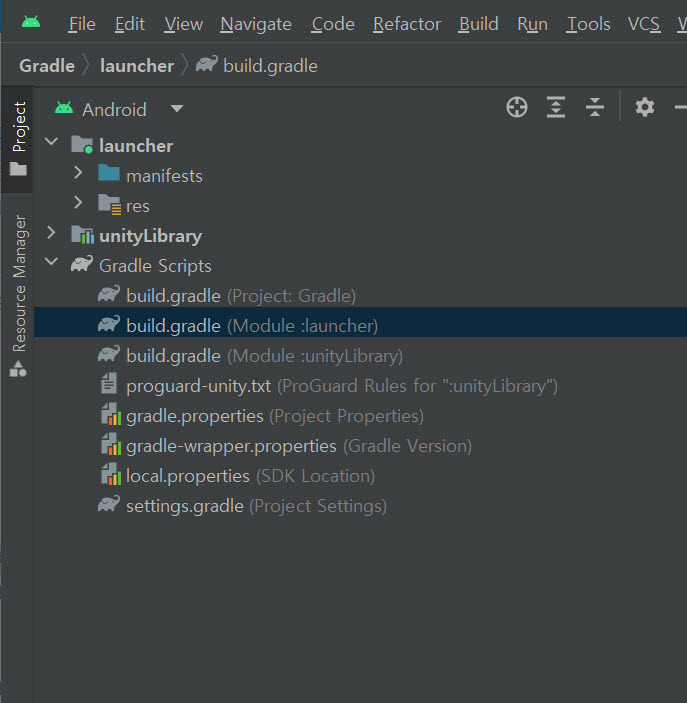The width and height of the screenshot is (687, 703).
Task: Click the manifests blue folder icon
Action: [109, 173]
